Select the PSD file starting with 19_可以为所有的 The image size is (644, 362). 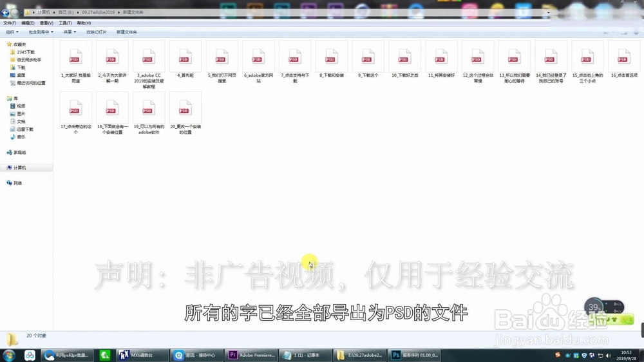coord(149,113)
